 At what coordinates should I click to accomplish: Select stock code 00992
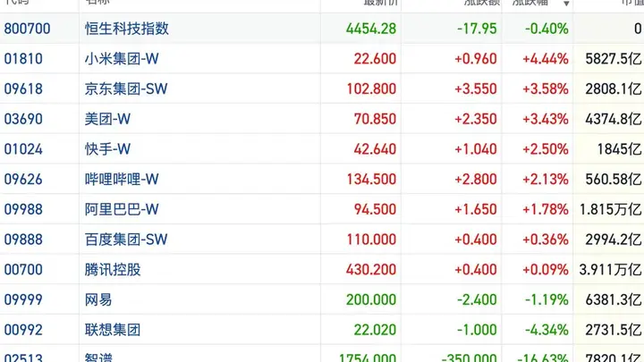click(x=23, y=330)
